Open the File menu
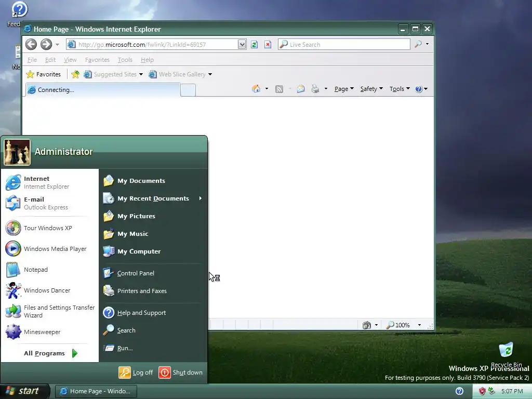This screenshot has width=532, height=399. click(x=32, y=60)
